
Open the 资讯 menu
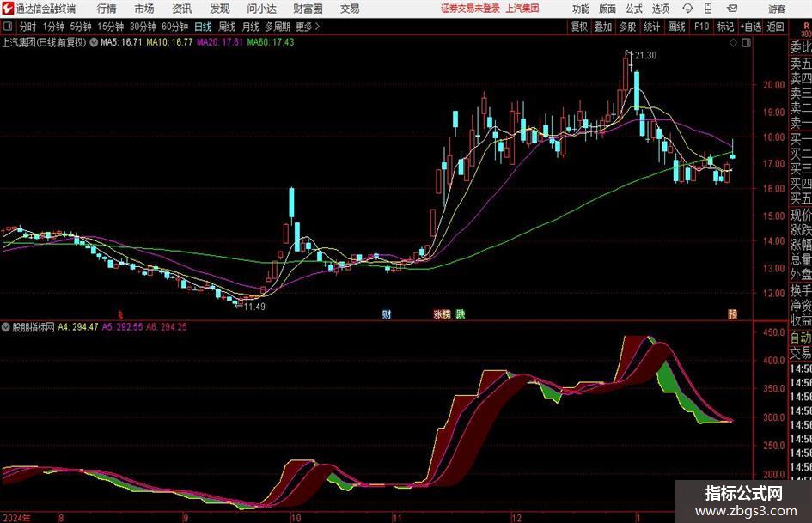pos(182,9)
